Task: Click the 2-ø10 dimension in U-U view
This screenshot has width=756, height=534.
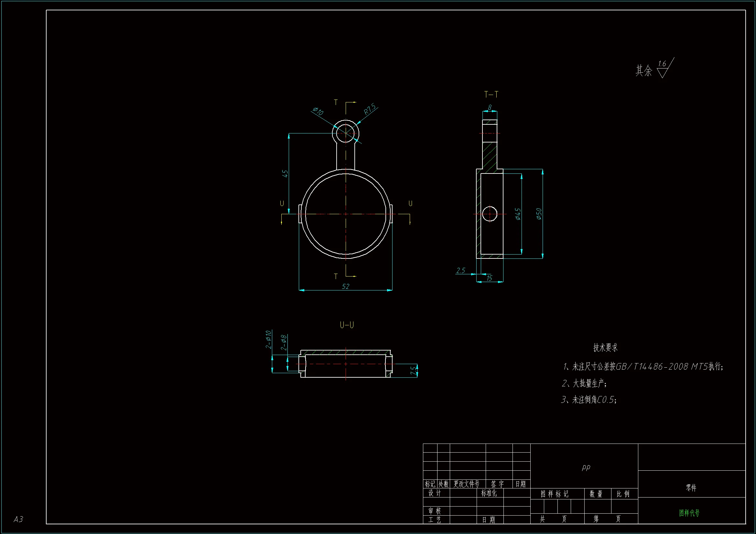Action: pos(269,339)
